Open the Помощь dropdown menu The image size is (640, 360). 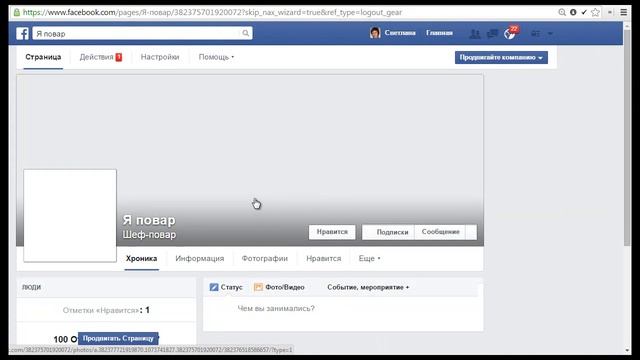[216, 57]
